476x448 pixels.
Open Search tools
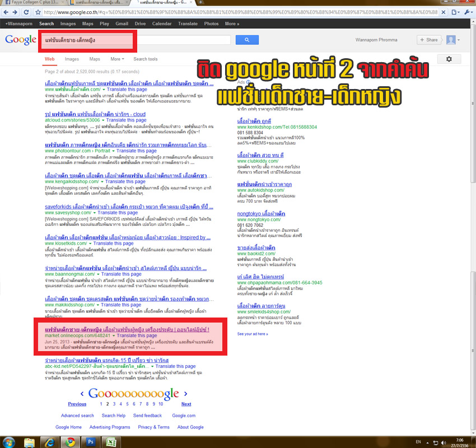point(146,59)
